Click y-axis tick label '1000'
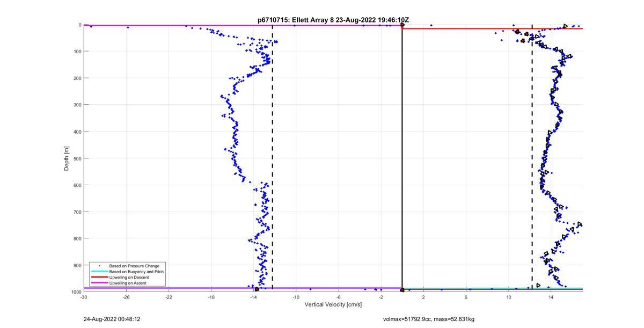644x328 pixels. 75,291
